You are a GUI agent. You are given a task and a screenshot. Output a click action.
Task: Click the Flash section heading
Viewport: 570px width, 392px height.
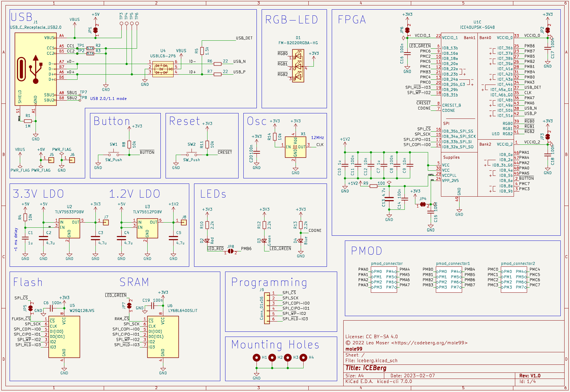tap(28, 282)
